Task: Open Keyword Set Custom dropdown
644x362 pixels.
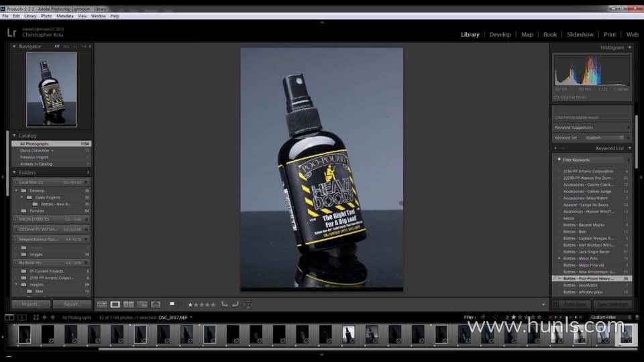Action: coord(604,137)
